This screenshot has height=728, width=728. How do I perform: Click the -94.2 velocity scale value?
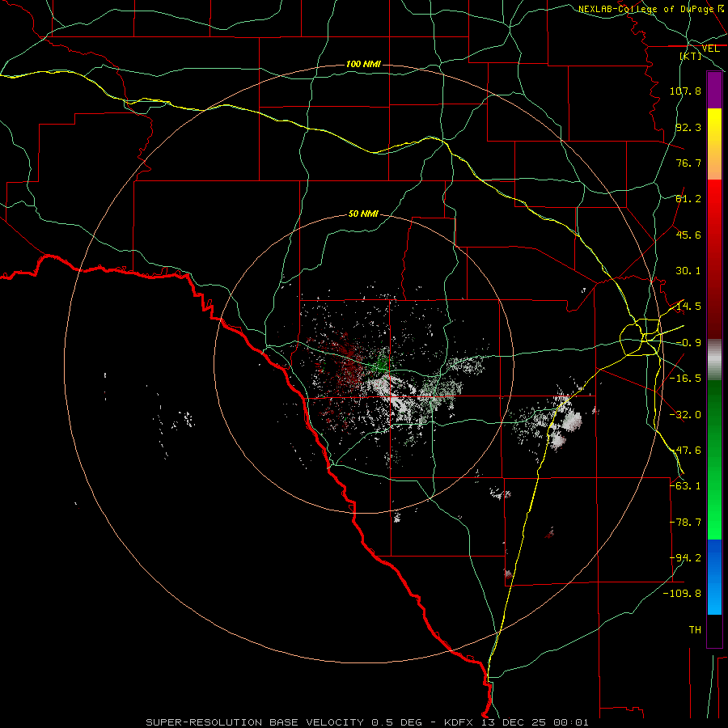[x=685, y=558]
